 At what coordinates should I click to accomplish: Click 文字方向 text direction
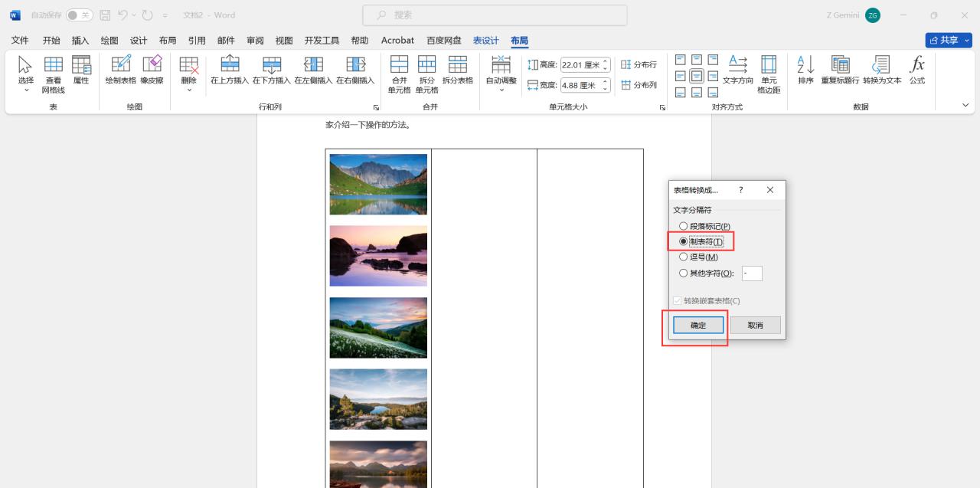pos(738,70)
